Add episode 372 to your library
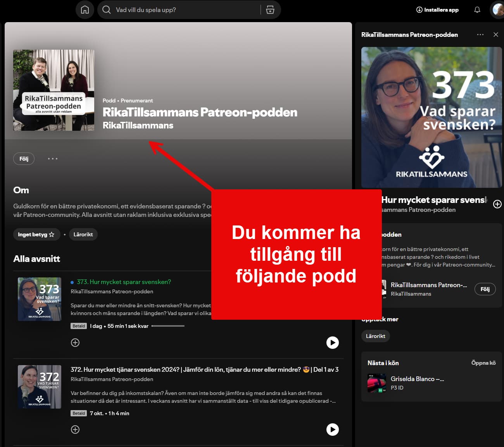This screenshot has height=447, width=504. click(x=75, y=430)
